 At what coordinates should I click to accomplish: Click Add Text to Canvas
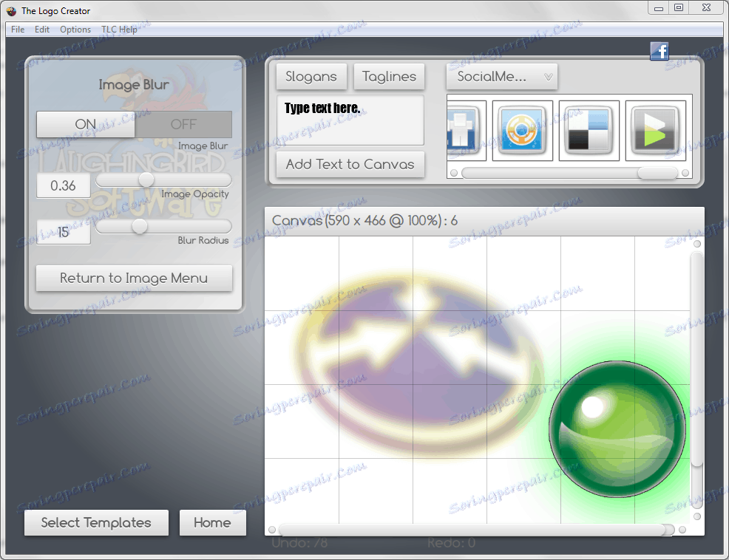350,165
